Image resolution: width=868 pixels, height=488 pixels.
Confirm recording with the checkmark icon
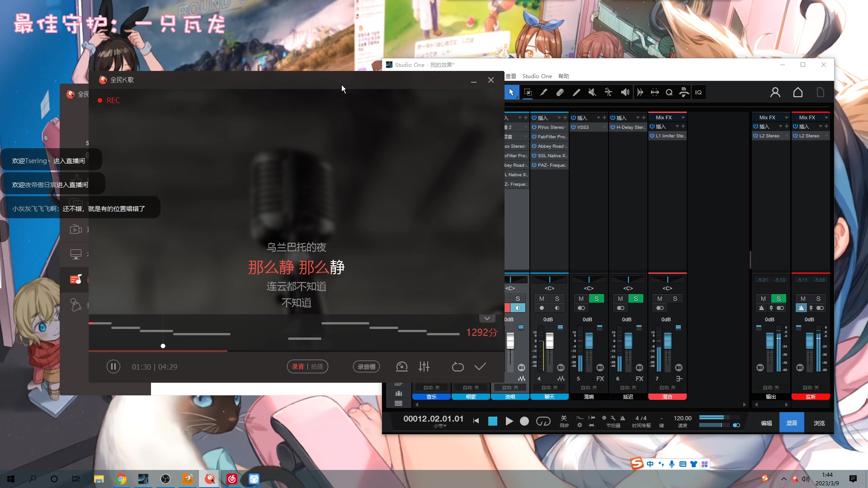[x=480, y=366]
